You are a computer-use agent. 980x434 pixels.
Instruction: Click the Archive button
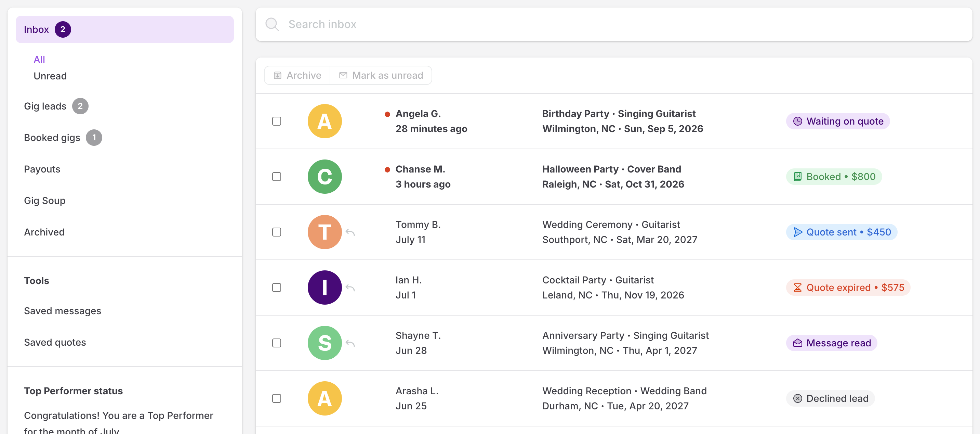(x=297, y=75)
